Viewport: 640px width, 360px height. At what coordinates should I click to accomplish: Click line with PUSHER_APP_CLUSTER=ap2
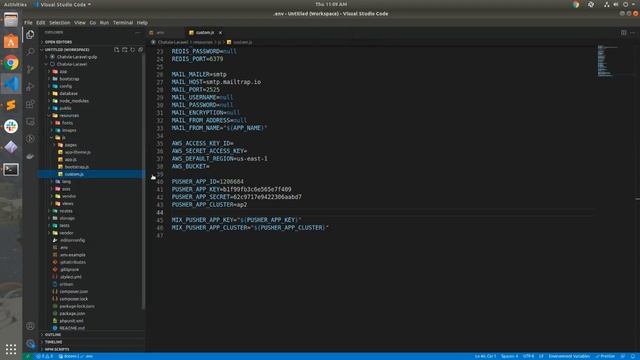coord(209,205)
